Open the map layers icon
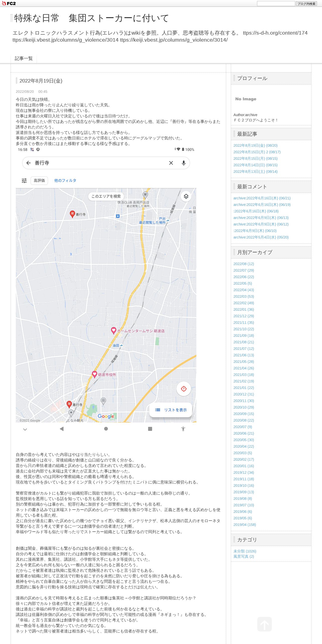The height and width of the screenshot is (644, 322). pyautogui.click(x=186, y=196)
